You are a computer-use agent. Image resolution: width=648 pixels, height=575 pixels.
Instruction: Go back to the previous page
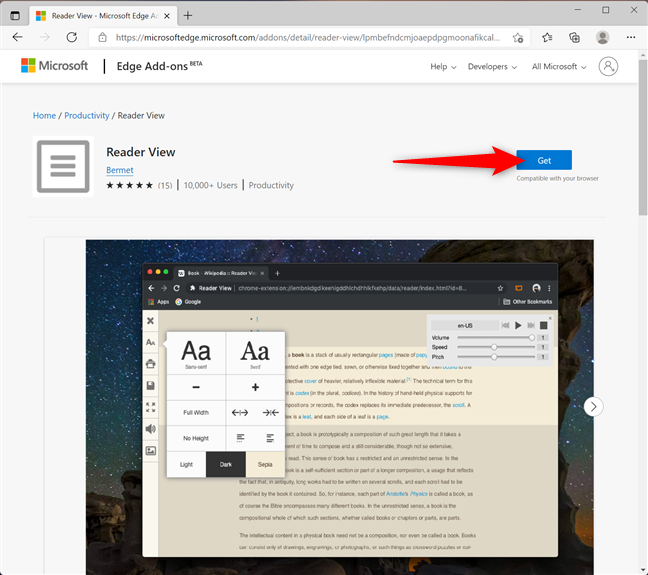[x=18, y=38]
